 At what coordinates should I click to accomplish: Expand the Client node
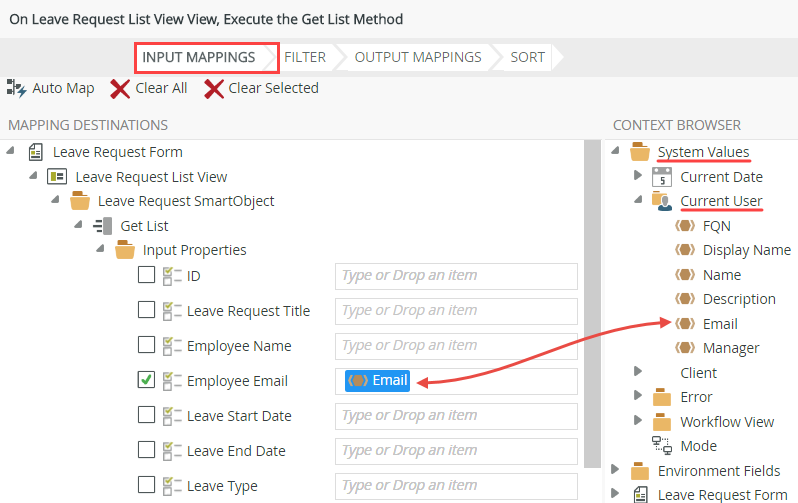638,371
